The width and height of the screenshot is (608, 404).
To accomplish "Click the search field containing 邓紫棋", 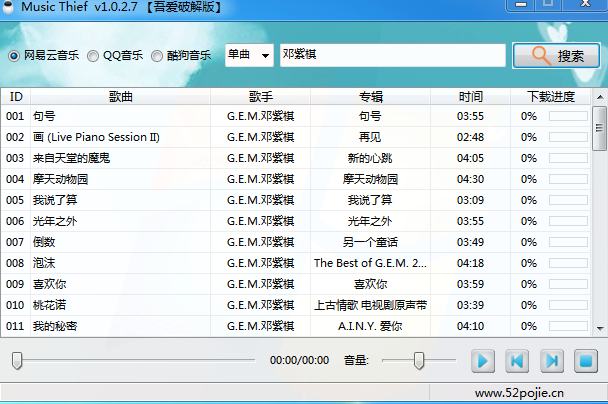I will coord(393,55).
